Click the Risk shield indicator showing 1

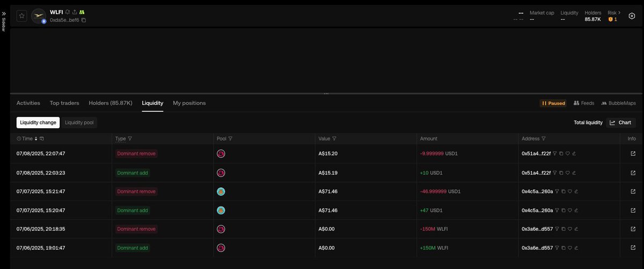[x=612, y=19]
